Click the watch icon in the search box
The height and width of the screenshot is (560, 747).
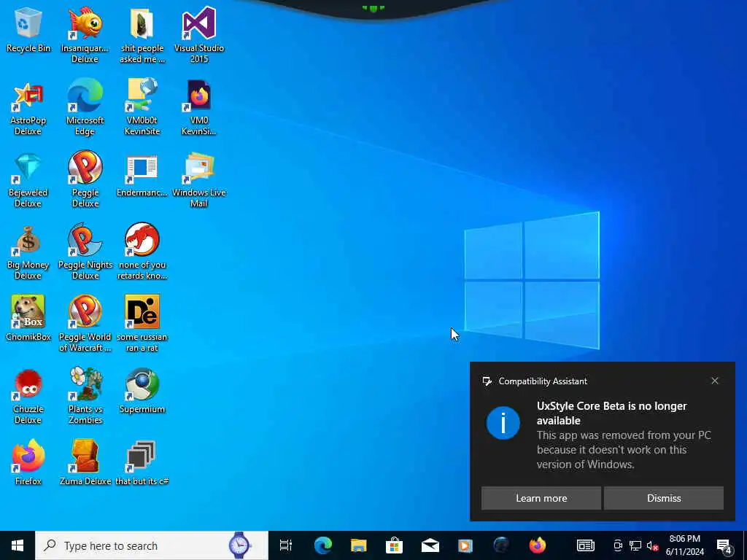[x=239, y=545]
